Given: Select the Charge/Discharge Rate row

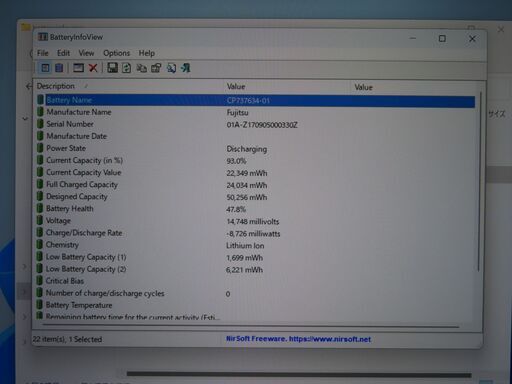Looking at the screenshot, I should click(255, 233).
